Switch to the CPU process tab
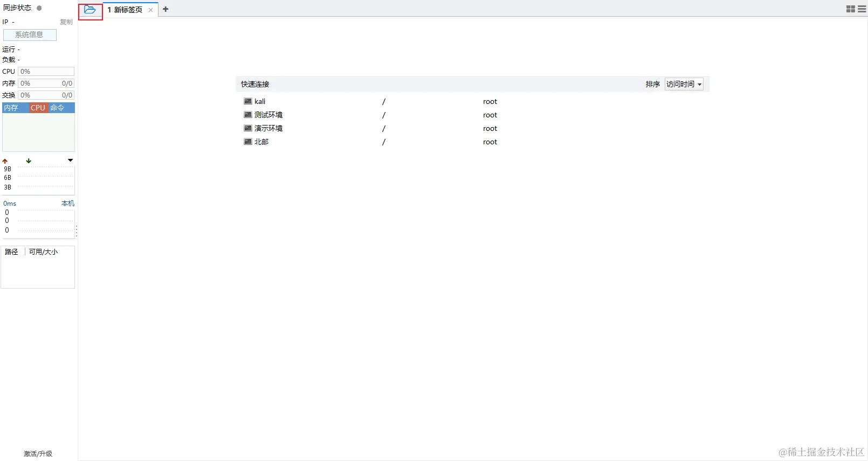 click(38, 108)
